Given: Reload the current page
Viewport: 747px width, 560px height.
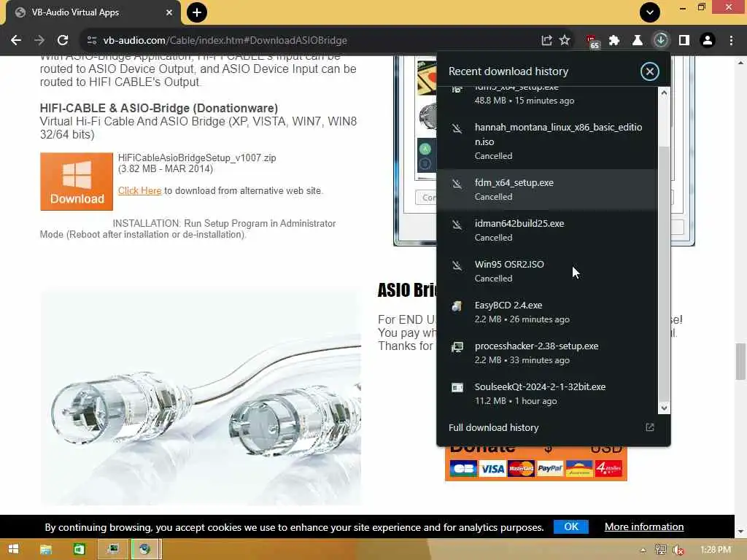Looking at the screenshot, I should (63, 41).
